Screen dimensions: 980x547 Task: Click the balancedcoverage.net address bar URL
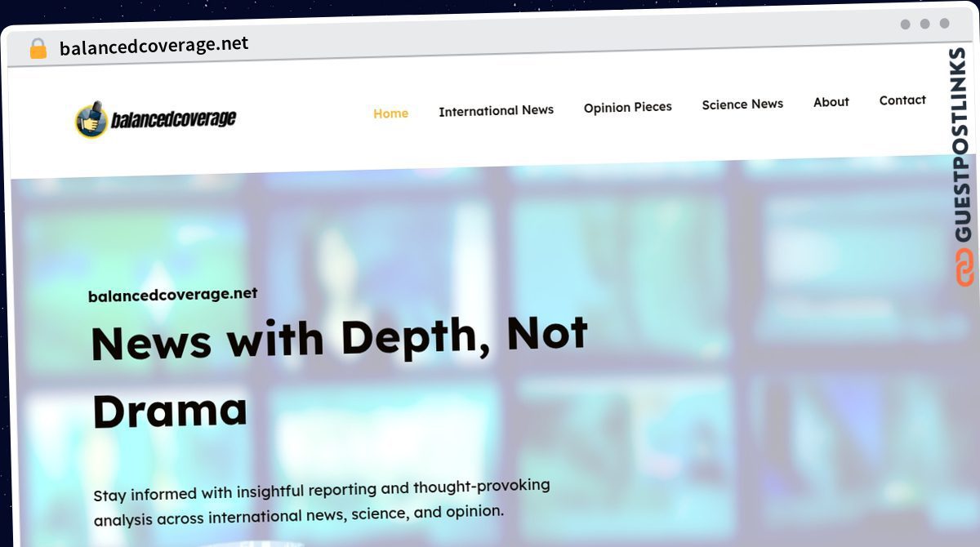(x=154, y=46)
